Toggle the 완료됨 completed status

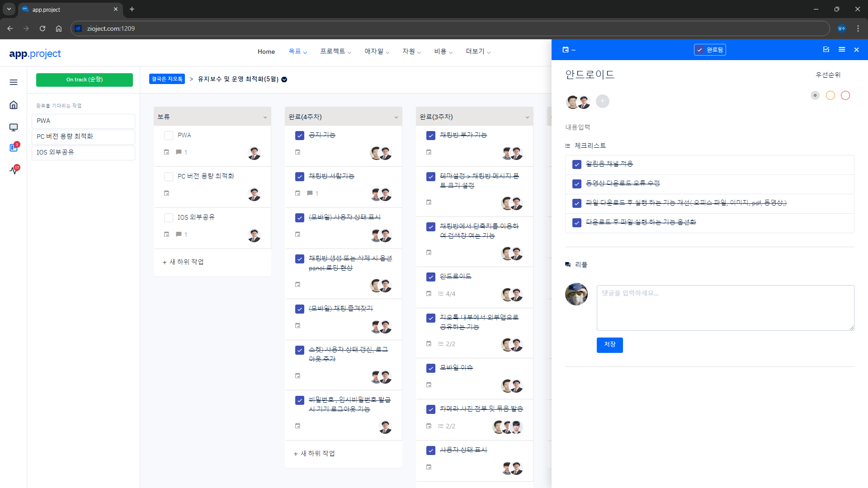click(x=710, y=50)
